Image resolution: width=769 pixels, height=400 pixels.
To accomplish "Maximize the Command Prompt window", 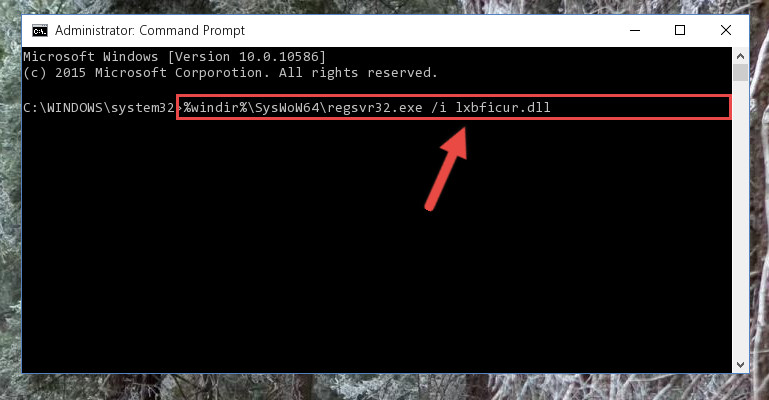I will (x=680, y=30).
